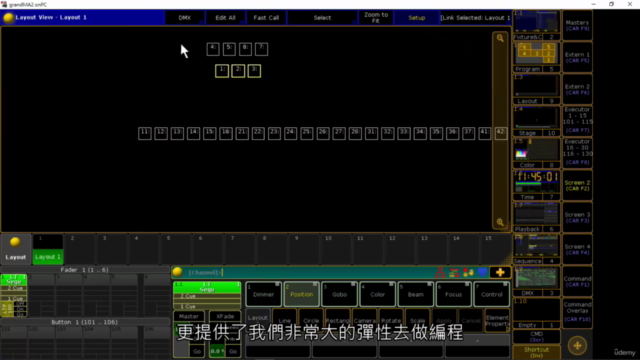Select the Color preset type
The image size is (640, 360).
coord(378,294)
